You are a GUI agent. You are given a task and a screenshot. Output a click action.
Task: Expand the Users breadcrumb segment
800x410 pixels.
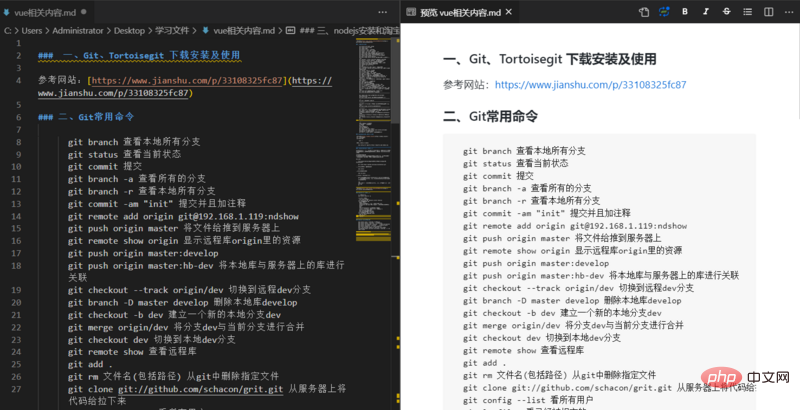(x=32, y=31)
